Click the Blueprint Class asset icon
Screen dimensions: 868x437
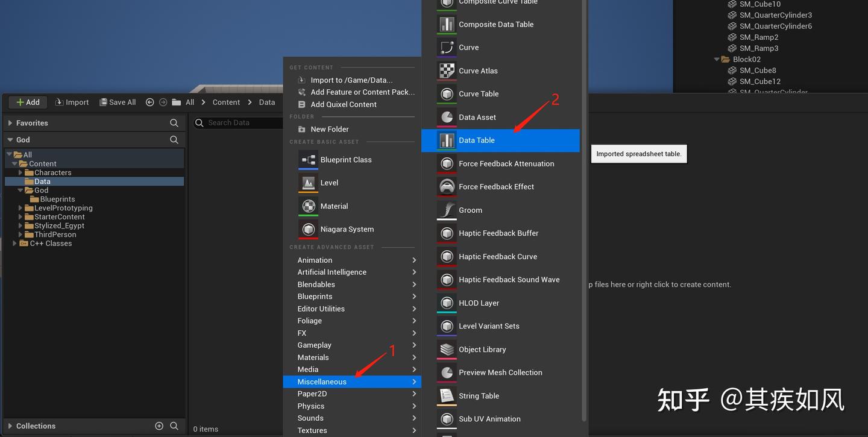(x=308, y=160)
